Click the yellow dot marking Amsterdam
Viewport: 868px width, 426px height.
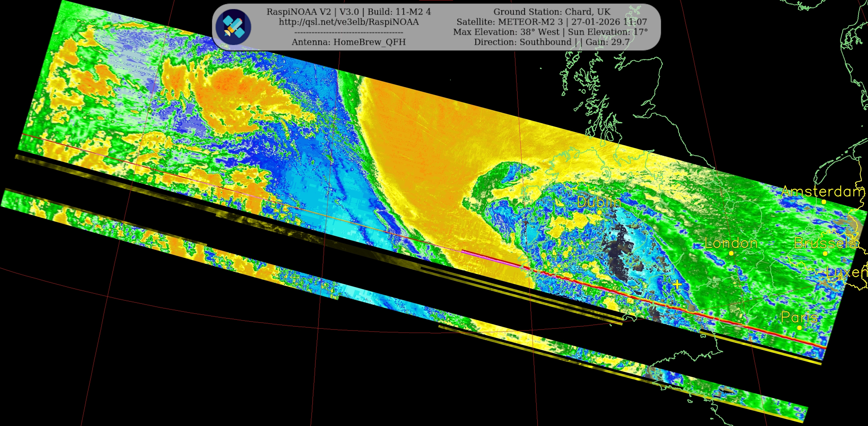(x=824, y=202)
